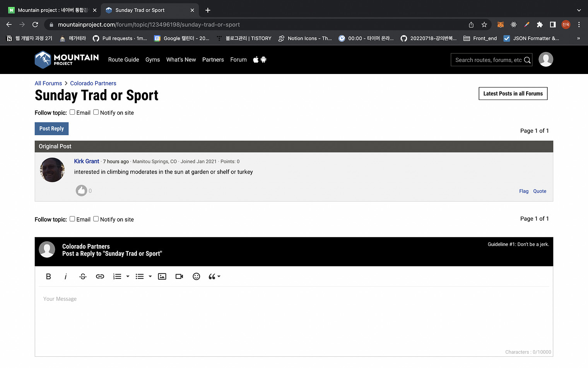
Task: Open the Colorado Partners breadcrumb link
Action: [x=93, y=83]
